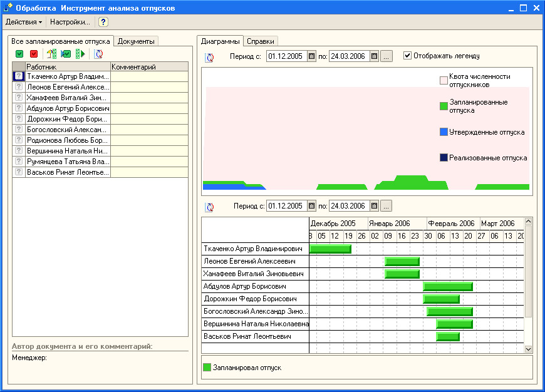The width and height of the screenshot is (545, 392).
Task: Open period chooser button for Gantt chart
Action: pyautogui.click(x=387, y=206)
